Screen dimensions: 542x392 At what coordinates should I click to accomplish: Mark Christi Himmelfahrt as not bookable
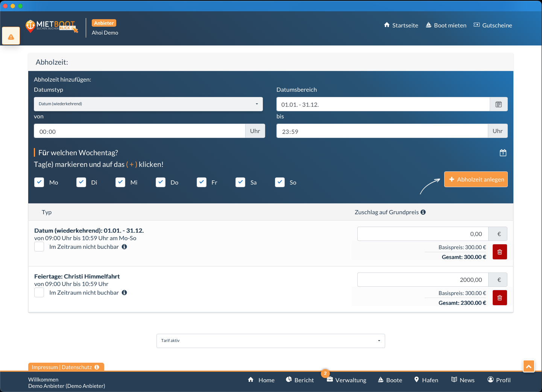click(39, 292)
